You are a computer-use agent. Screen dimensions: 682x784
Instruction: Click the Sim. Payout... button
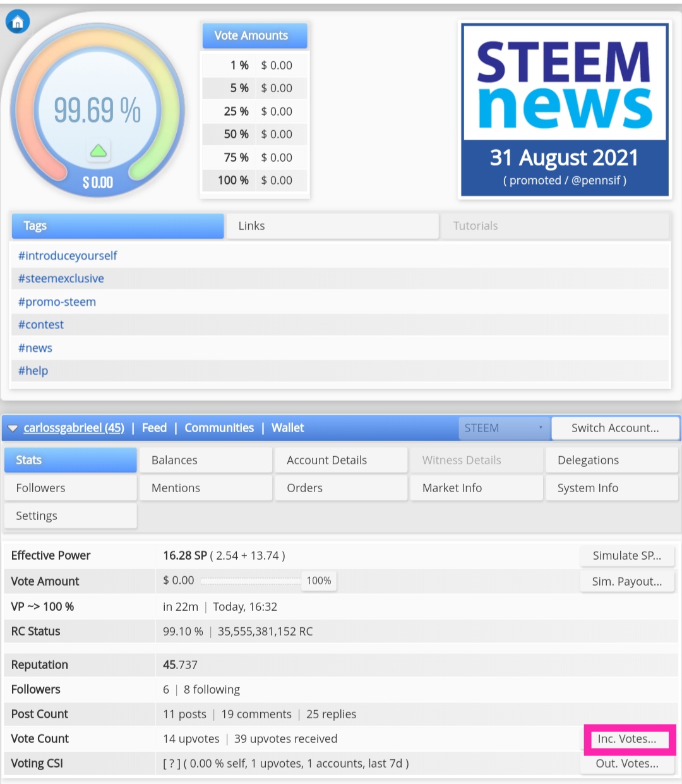pos(627,582)
